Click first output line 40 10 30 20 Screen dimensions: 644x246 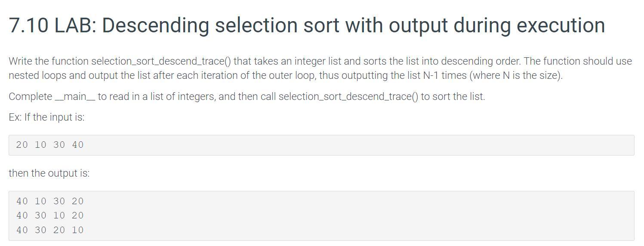pyautogui.click(x=50, y=201)
